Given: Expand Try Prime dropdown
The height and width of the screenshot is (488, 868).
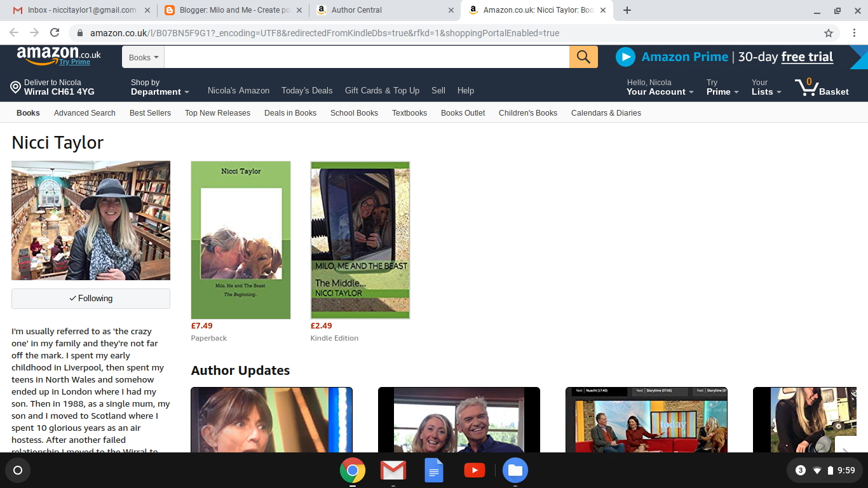Looking at the screenshot, I should pos(723,87).
